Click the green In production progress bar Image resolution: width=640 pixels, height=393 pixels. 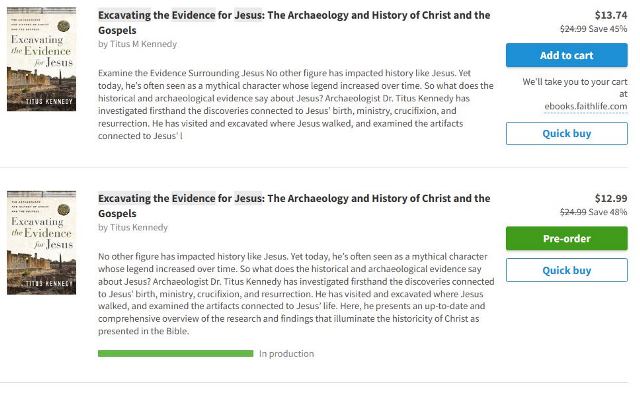pos(176,353)
